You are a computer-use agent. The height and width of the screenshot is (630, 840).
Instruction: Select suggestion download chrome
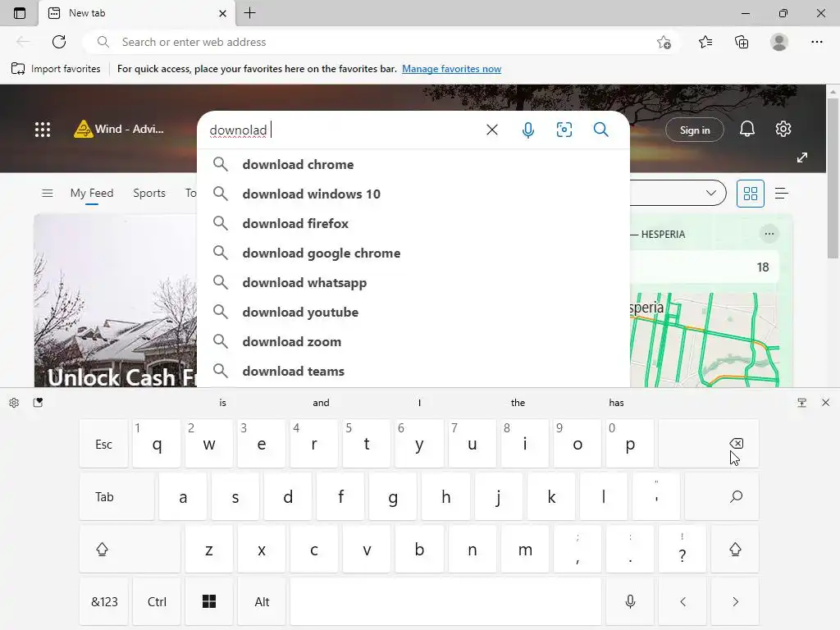click(413, 164)
